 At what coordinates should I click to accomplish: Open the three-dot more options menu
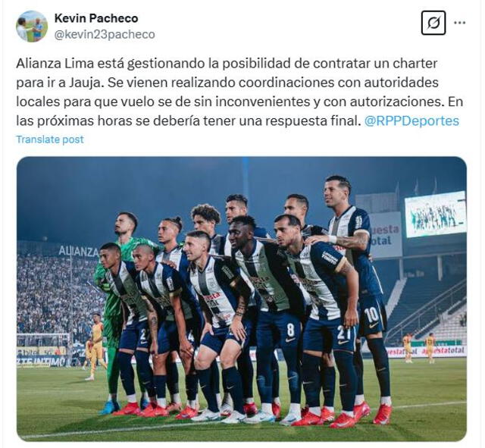[459, 23]
